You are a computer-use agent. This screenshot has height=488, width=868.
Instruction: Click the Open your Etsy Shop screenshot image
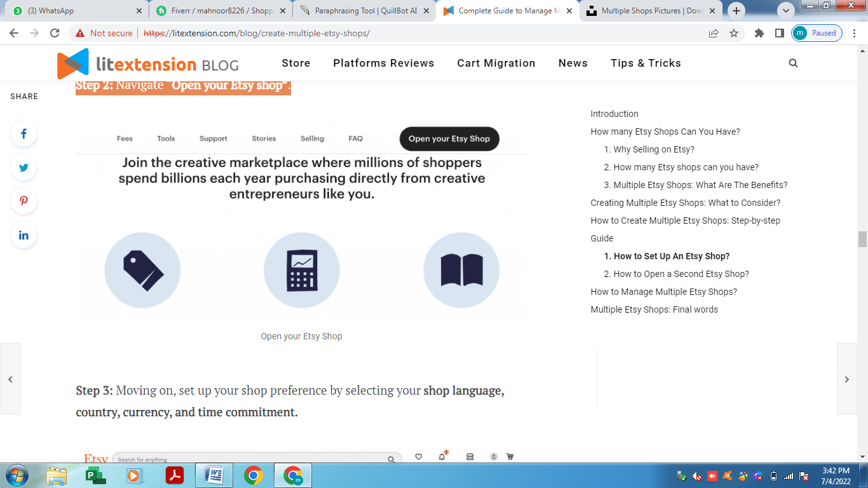[x=302, y=222]
